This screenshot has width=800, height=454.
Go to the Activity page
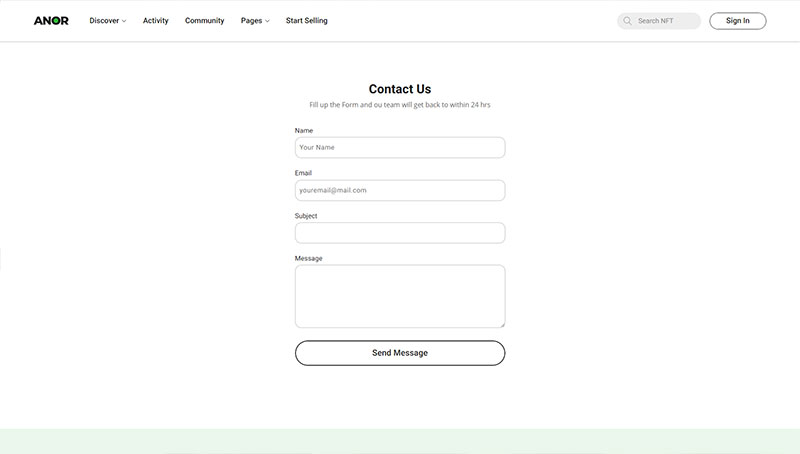(156, 20)
